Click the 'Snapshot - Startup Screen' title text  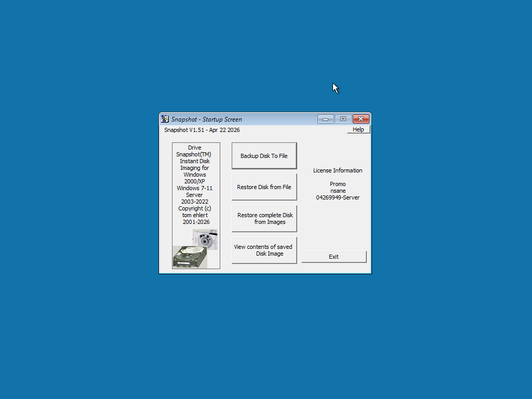[x=207, y=119]
